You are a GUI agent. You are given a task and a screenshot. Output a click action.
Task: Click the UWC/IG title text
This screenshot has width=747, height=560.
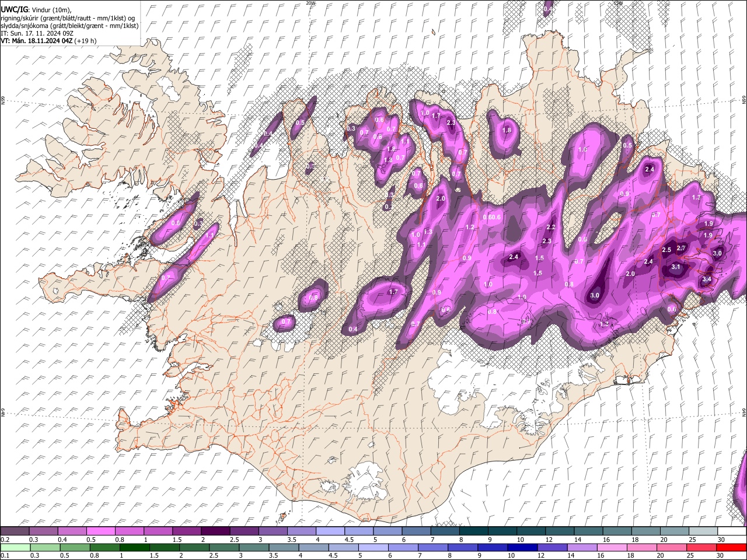click(x=14, y=10)
